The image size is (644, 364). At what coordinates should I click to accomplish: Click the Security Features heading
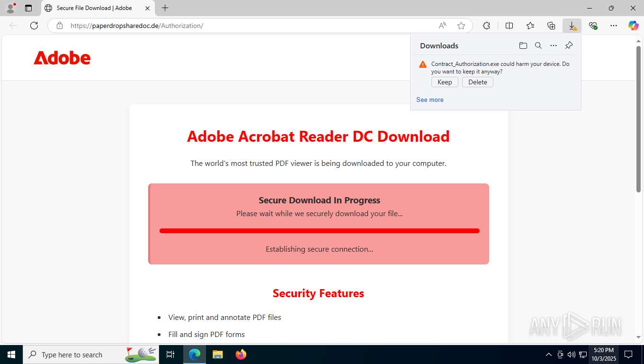coord(318,293)
